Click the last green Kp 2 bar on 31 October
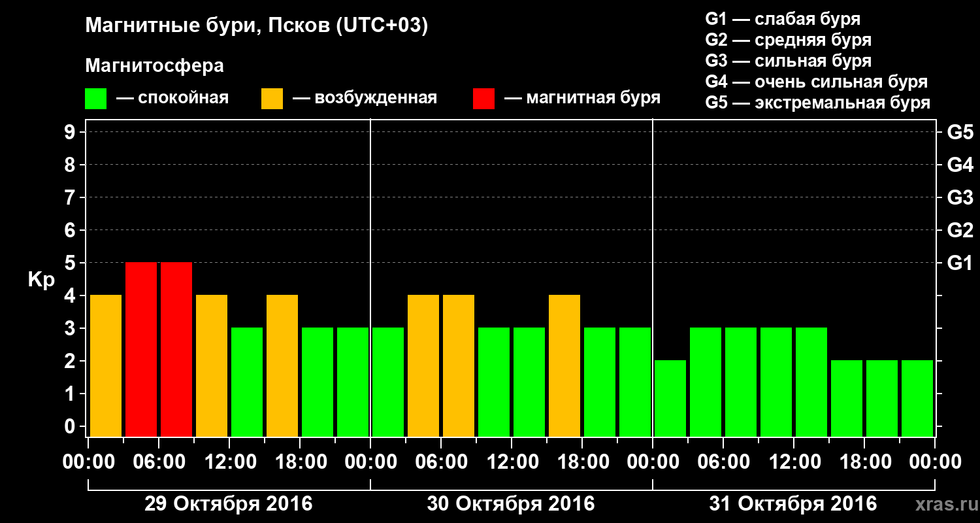 (x=917, y=398)
